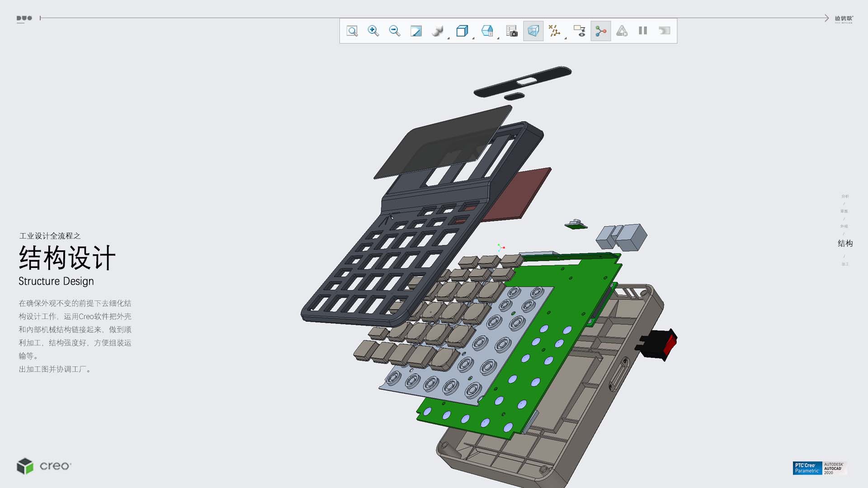Click the Refit zoom-to-fit icon
Viewport: 868px width, 488px height.
(352, 31)
